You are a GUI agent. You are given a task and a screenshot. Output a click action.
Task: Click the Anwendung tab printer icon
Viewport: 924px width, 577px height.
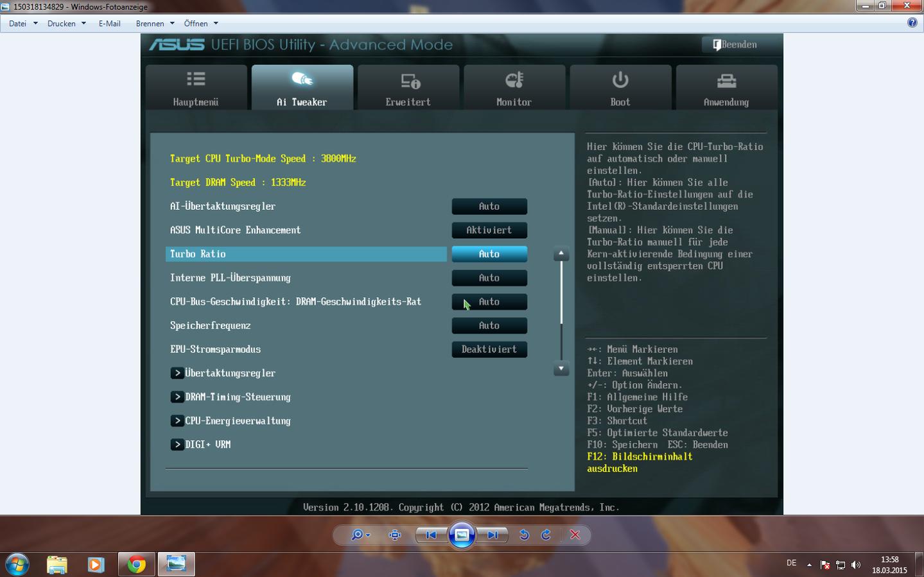[x=727, y=81]
